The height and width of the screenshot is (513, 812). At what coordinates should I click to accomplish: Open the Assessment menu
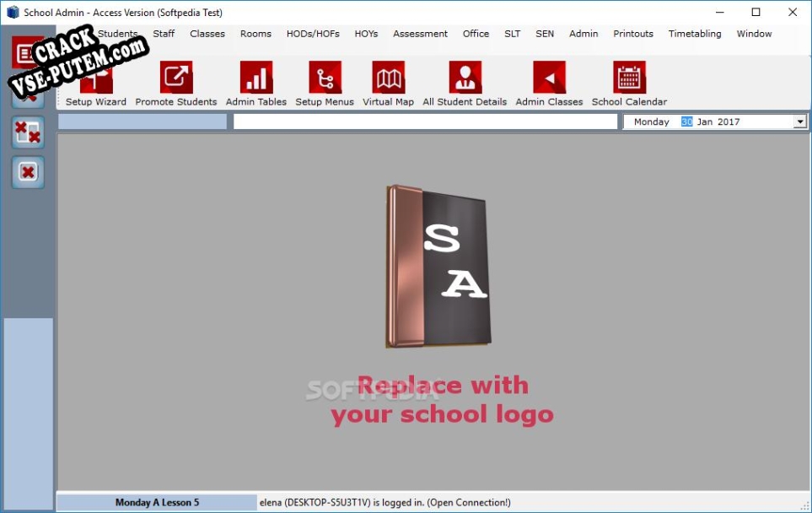tap(420, 34)
